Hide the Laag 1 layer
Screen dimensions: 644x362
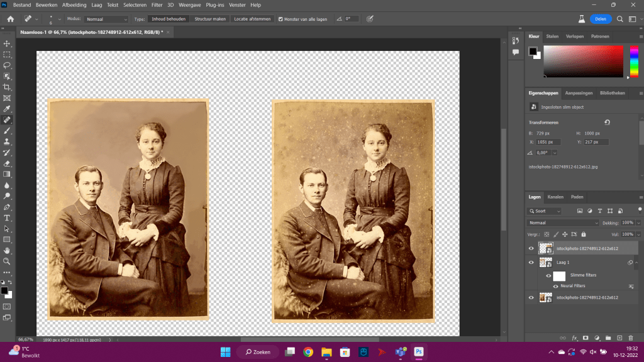coord(531,262)
